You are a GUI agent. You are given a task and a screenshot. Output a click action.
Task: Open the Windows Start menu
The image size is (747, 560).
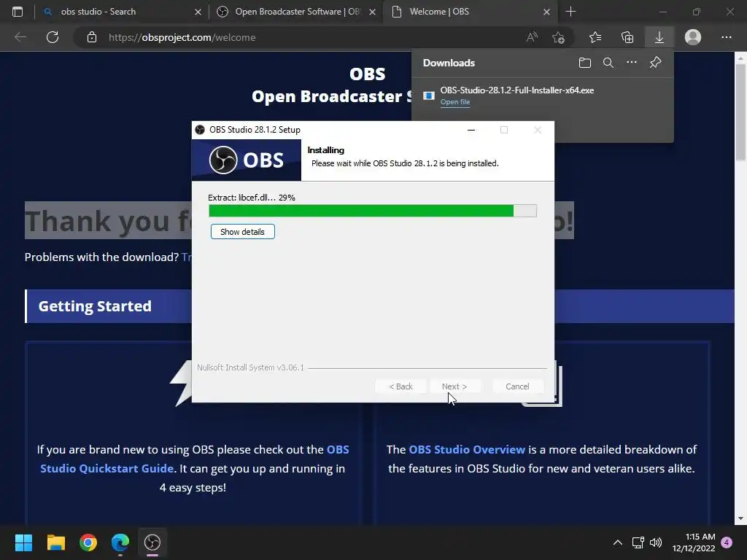pos(23,542)
